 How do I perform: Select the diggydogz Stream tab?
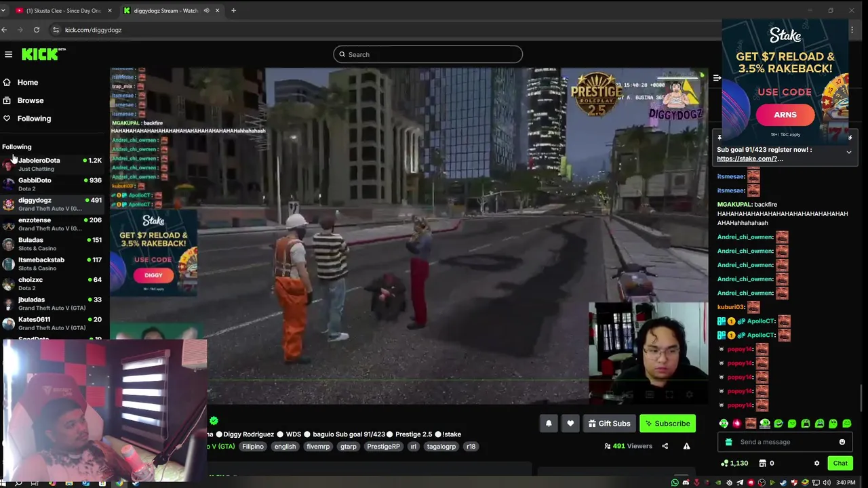[x=166, y=11]
